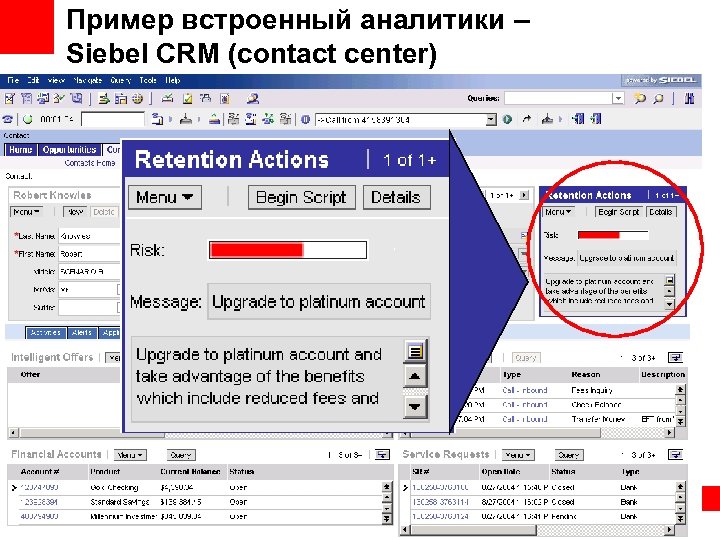Viewport: 720px width, 540px height.
Task: Click Details button in enlarged callout
Action: (x=396, y=197)
